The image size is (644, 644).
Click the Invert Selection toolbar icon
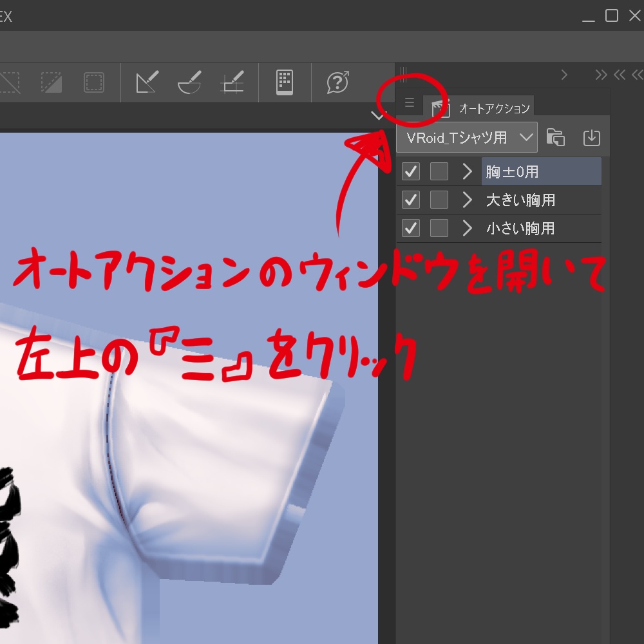tap(50, 82)
